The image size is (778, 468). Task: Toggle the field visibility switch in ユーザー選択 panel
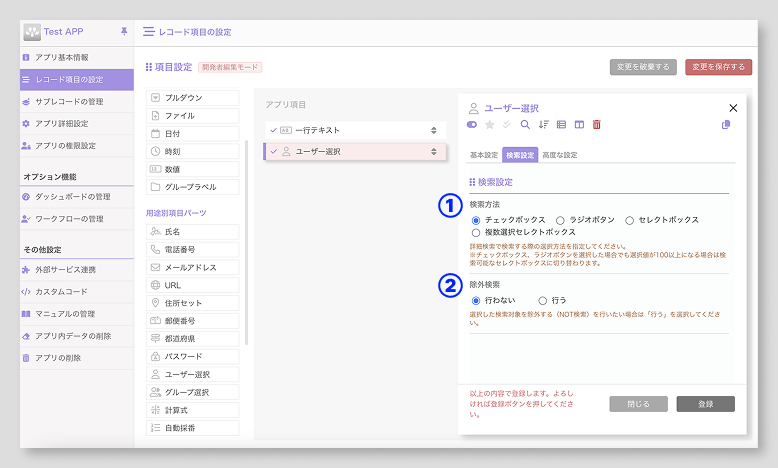point(472,125)
